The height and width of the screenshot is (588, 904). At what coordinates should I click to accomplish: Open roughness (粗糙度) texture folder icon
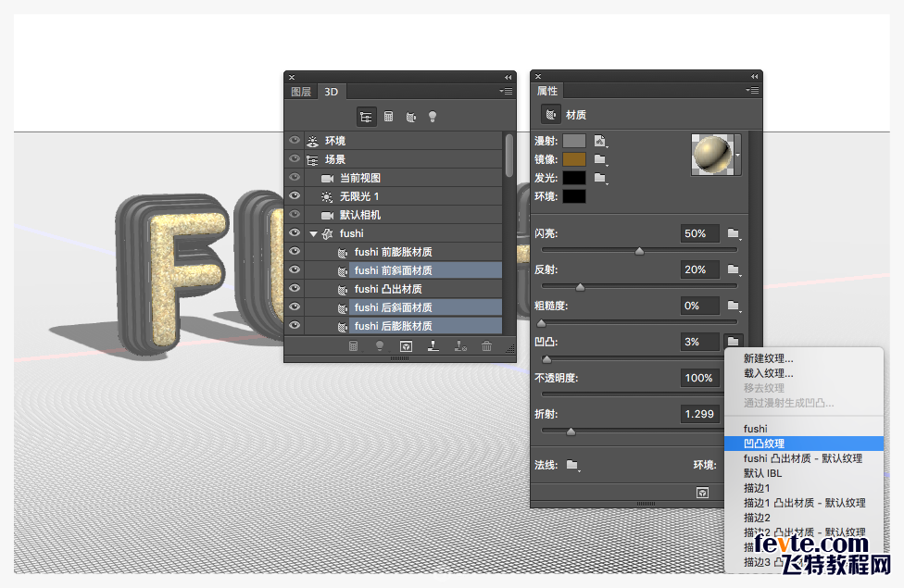pos(734,306)
